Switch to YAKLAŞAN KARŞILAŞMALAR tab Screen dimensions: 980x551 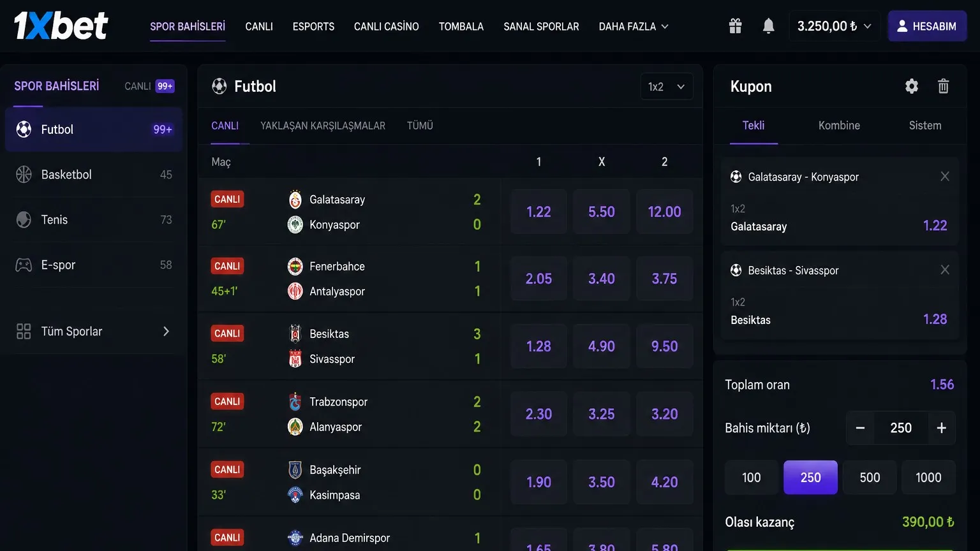[x=323, y=126]
